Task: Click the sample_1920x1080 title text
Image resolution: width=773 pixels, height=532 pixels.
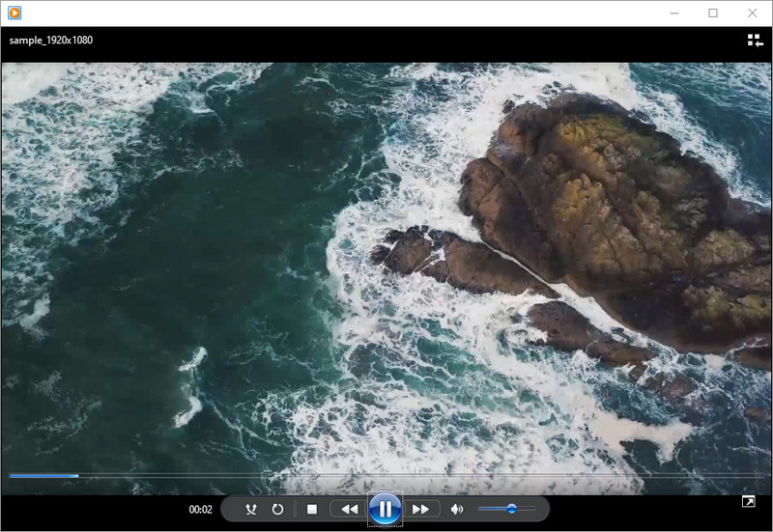Action: tap(51, 41)
